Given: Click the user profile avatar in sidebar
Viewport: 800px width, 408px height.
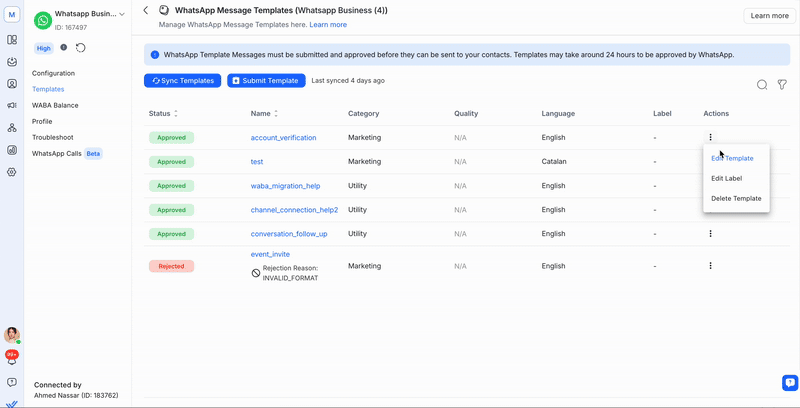Looking at the screenshot, I should point(12,335).
